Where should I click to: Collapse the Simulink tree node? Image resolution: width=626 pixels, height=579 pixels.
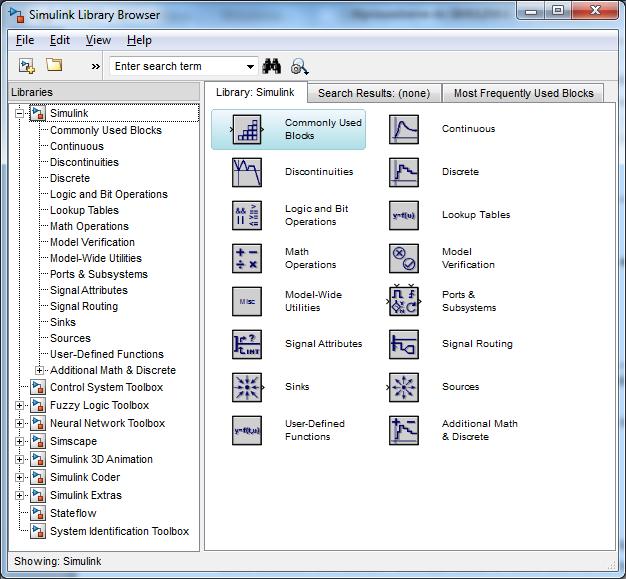tap(19, 113)
